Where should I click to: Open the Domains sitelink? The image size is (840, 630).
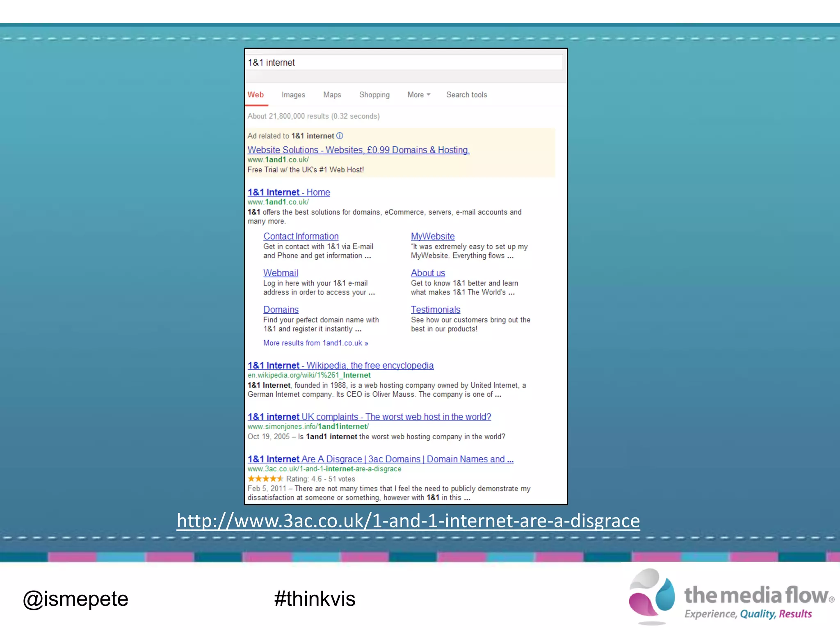pyautogui.click(x=281, y=310)
